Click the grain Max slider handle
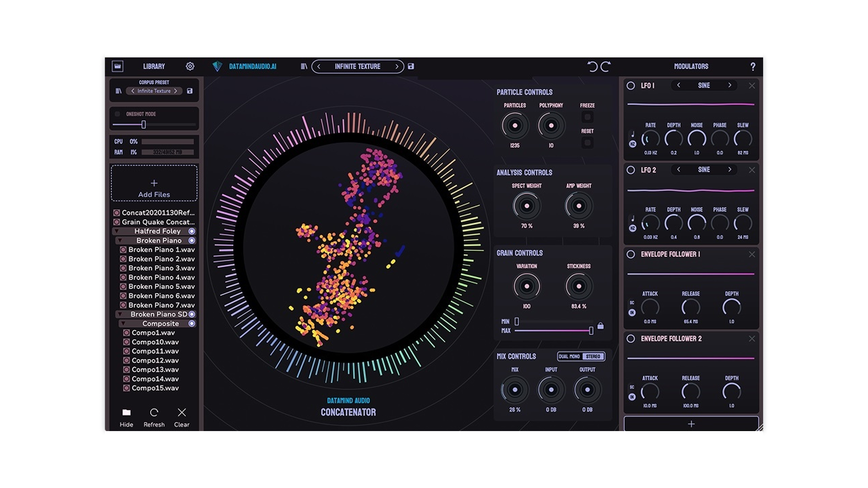The image size is (868, 488). 591,331
